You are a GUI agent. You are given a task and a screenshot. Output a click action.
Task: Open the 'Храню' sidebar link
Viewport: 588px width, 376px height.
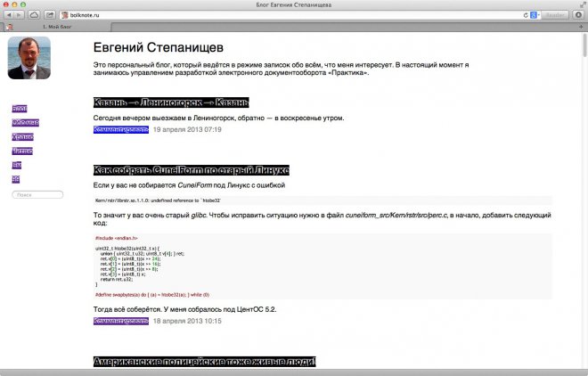click(x=22, y=137)
